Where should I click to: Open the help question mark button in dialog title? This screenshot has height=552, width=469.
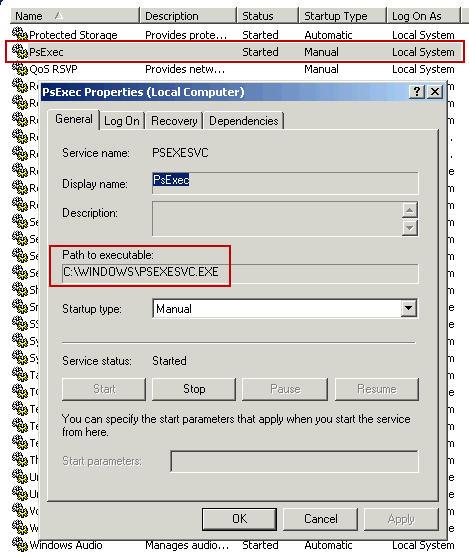pyautogui.click(x=417, y=92)
